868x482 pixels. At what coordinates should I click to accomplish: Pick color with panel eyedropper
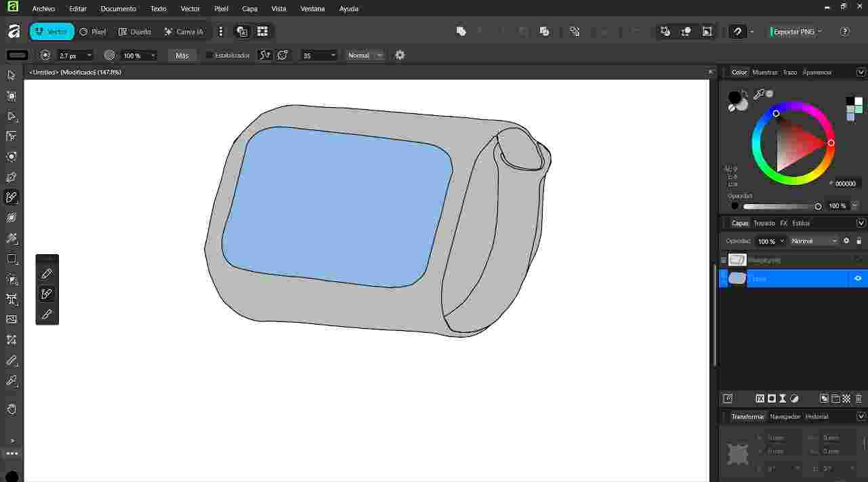[x=759, y=95]
